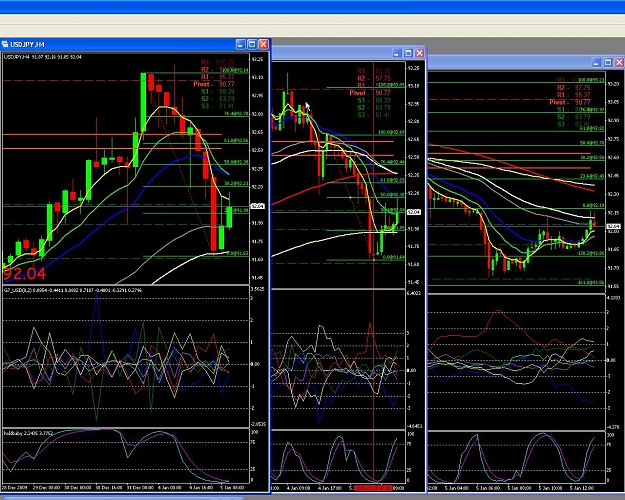The width and height of the screenshot is (625, 500).
Task: Click the 28 Dec 2009 time axis label
Action: [15, 488]
